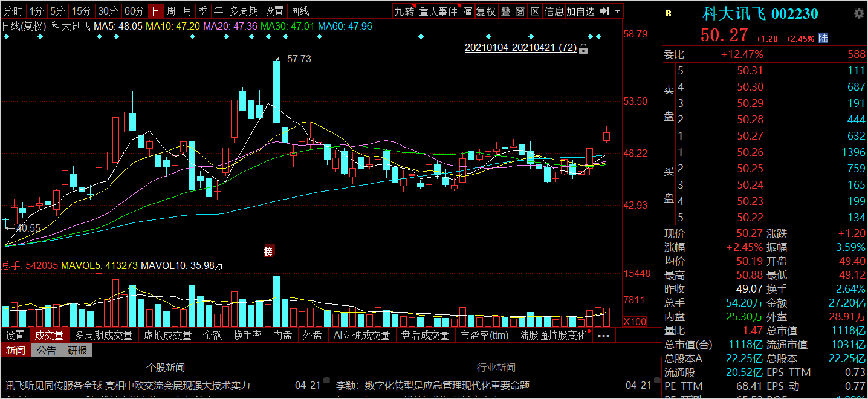Select sell-5 price 50.31 in order book

[750, 71]
